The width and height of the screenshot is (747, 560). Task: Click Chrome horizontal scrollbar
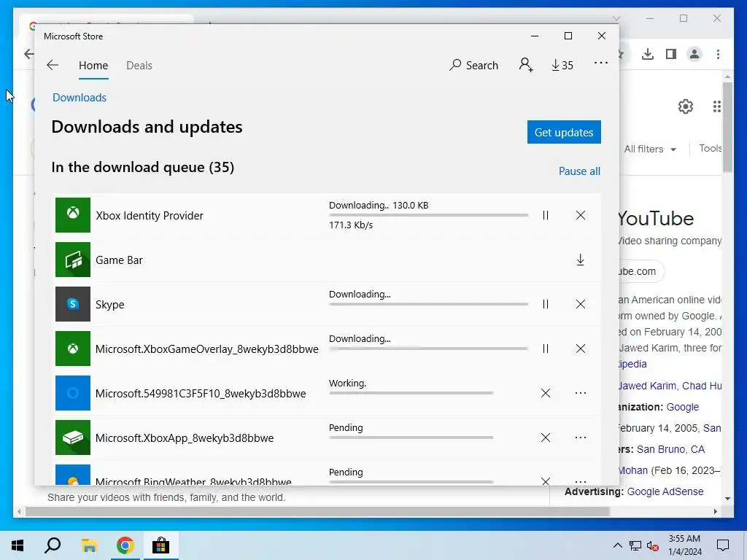coord(317,512)
